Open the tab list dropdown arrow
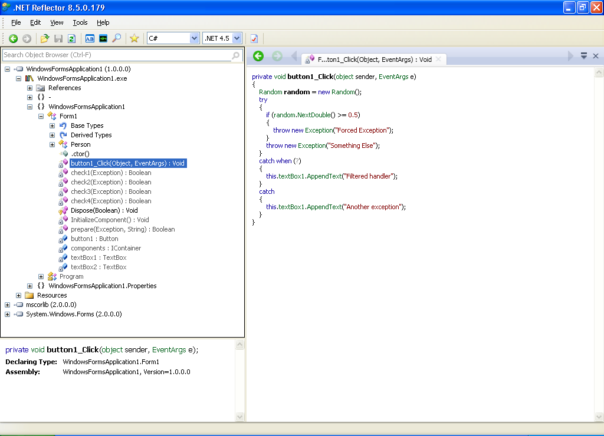 point(584,56)
